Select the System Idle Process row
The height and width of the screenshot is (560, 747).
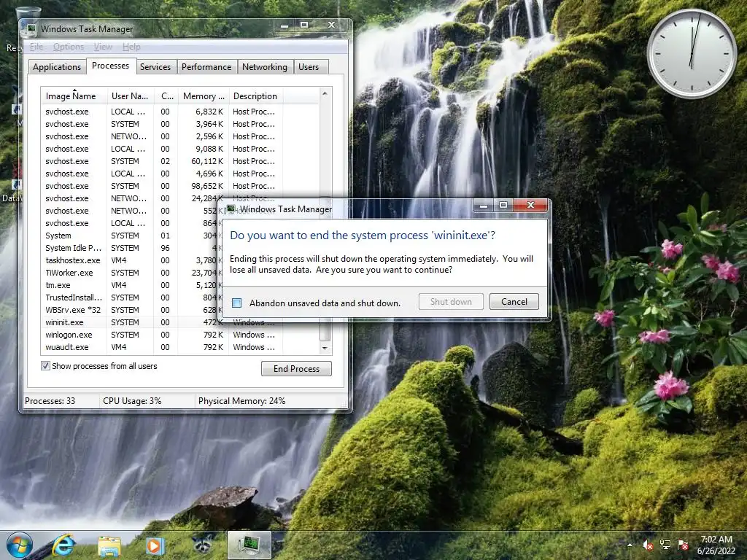129,248
